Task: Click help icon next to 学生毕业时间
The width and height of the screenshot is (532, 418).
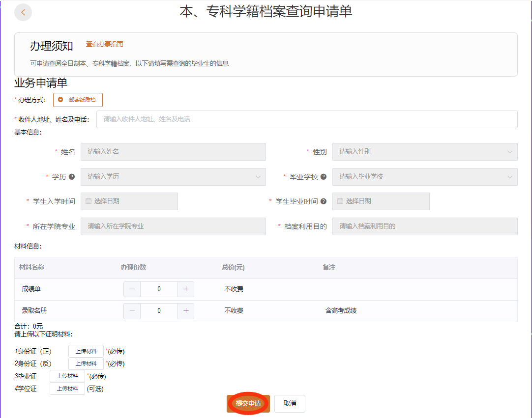Action: (324, 201)
